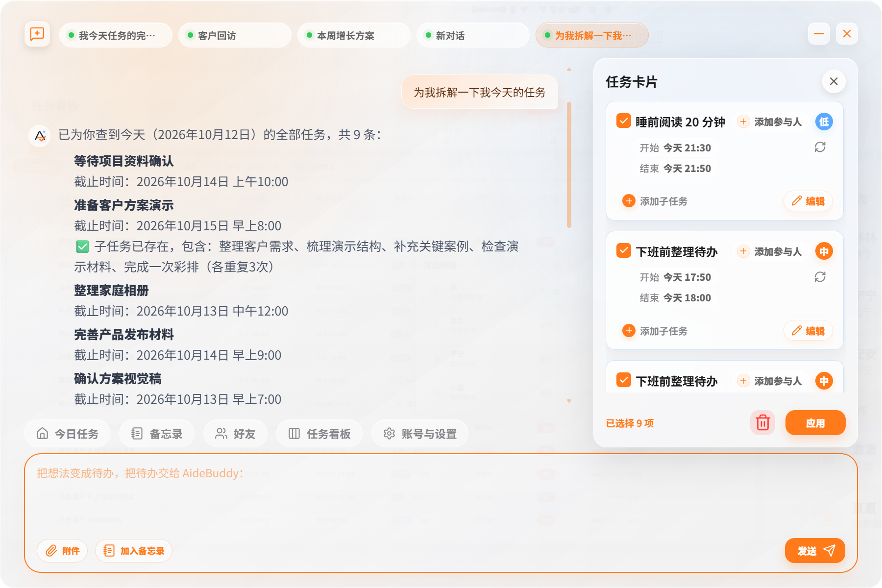Click the 结束 今天 18:00 time field

(x=675, y=297)
